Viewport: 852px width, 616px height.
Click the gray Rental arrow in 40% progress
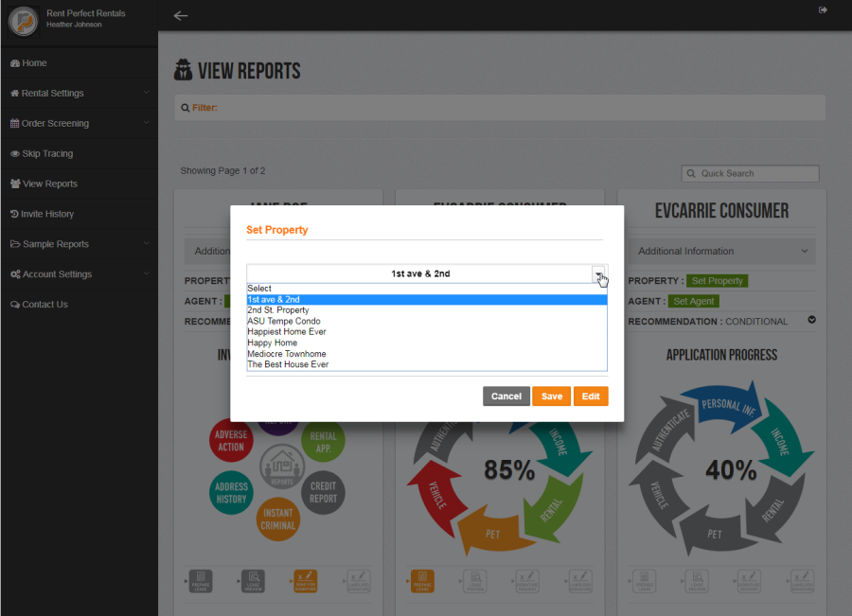(774, 508)
